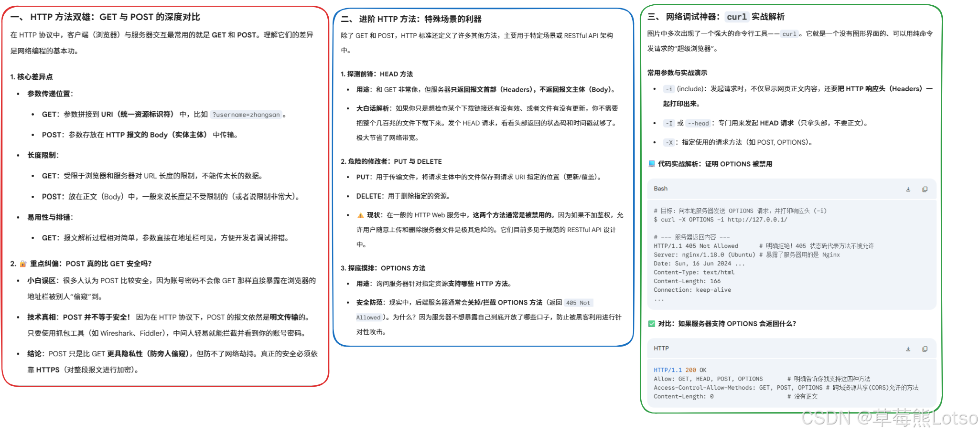Select heading "二、 进阶 HTTP 方法：特殊场景的利器"
Screen dimensions: 980x434
(411, 19)
